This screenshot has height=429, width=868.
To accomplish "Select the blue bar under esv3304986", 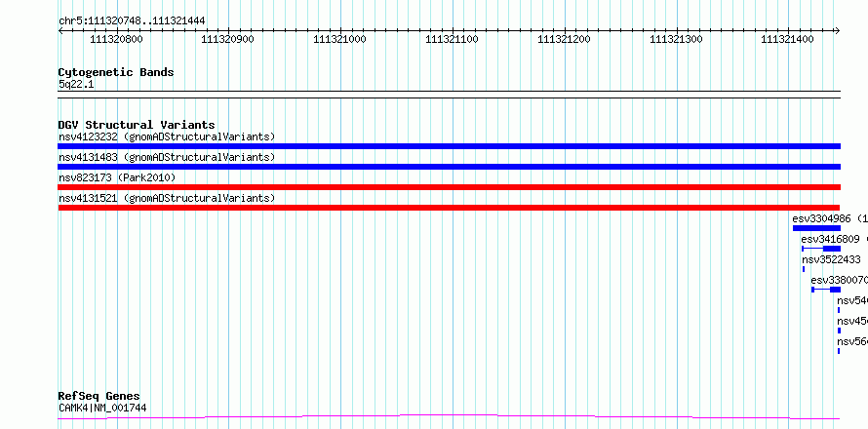I will [816, 228].
